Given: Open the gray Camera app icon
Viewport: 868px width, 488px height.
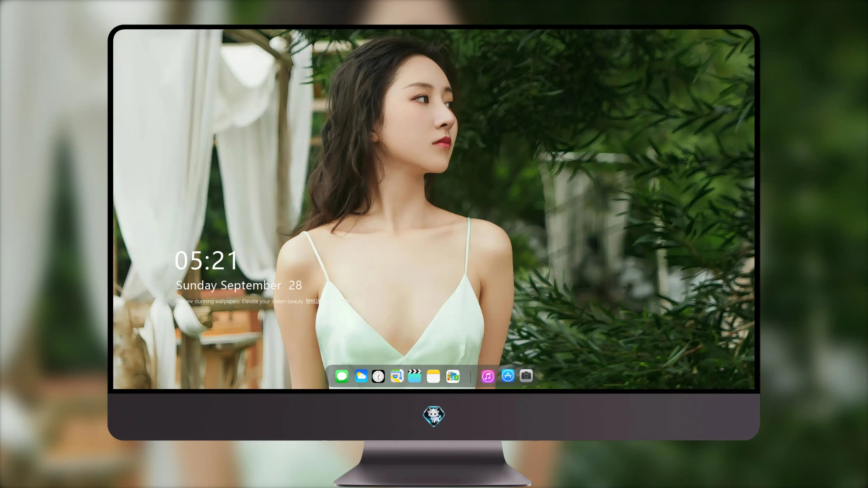Looking at the screenshot, I should (526, 375).
